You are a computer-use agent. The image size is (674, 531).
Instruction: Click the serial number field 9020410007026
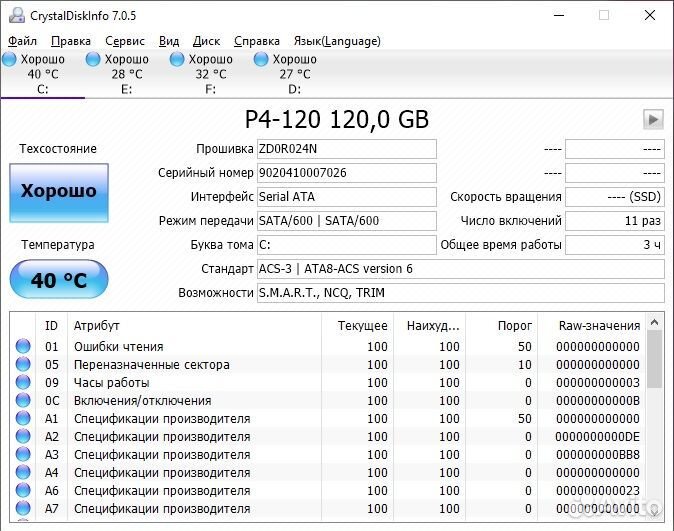pyautogui.click(x=347, y=173)
